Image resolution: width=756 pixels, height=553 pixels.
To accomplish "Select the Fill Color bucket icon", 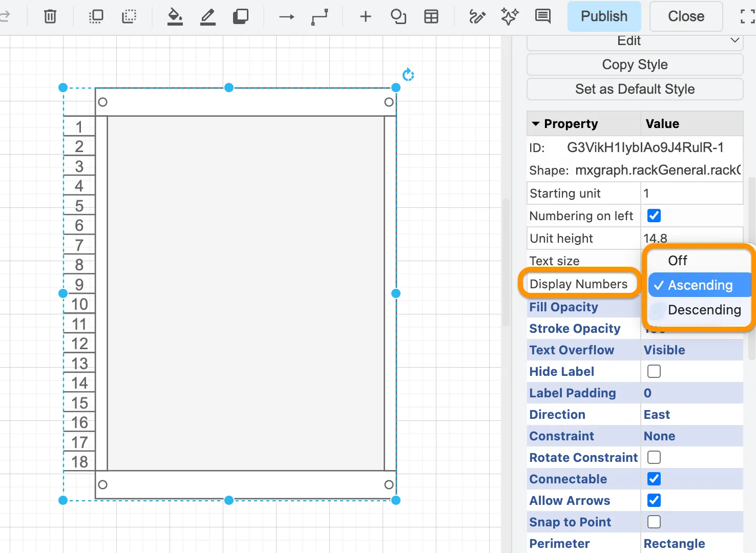I will [x=175, y=16].
